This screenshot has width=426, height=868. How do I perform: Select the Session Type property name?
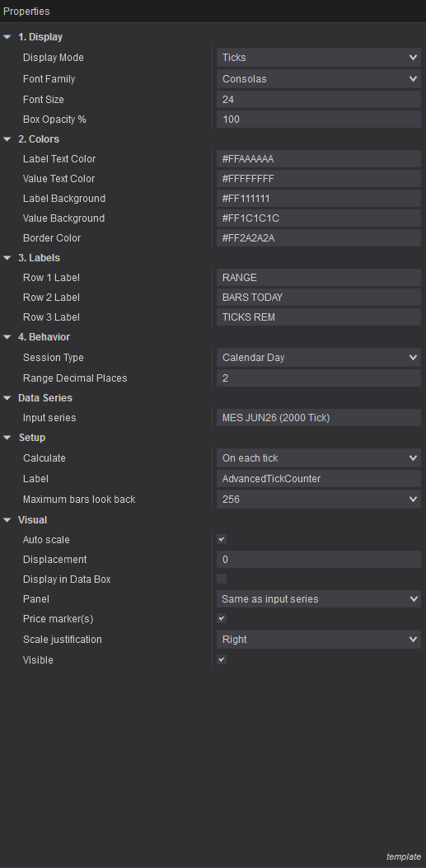[53, 358]
